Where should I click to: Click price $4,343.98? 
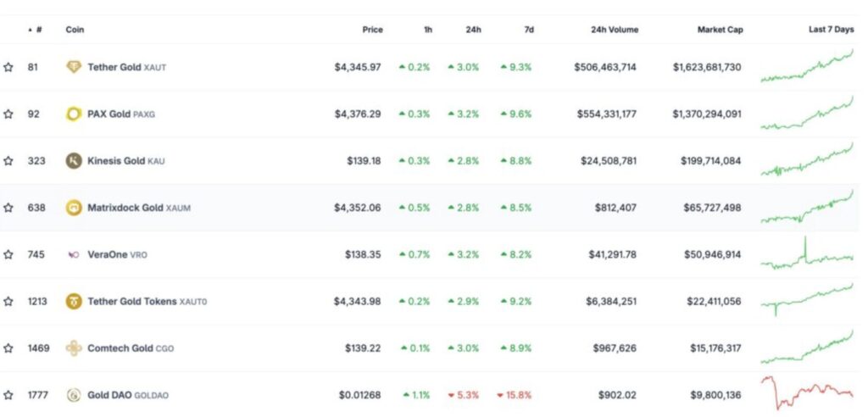point(358,302)
